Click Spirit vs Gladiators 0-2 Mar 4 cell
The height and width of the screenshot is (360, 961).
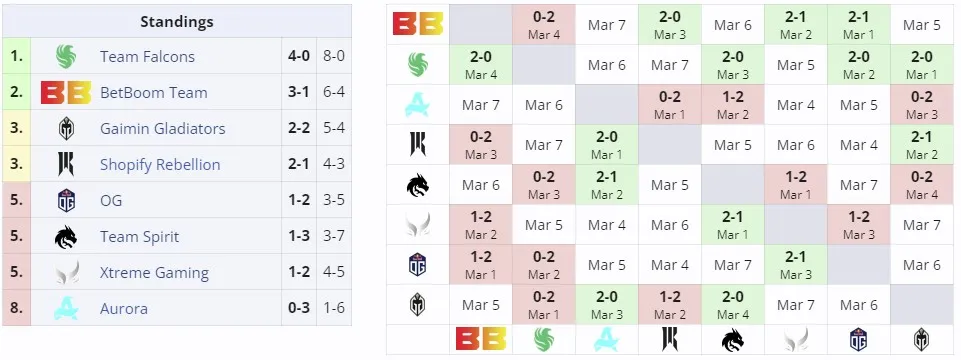[x=921, y=185]
